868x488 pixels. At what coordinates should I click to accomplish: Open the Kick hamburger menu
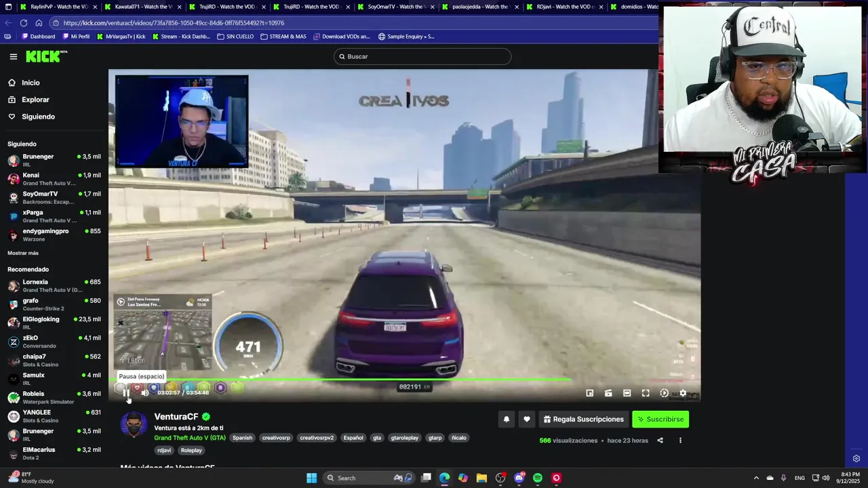pos(13,56)
